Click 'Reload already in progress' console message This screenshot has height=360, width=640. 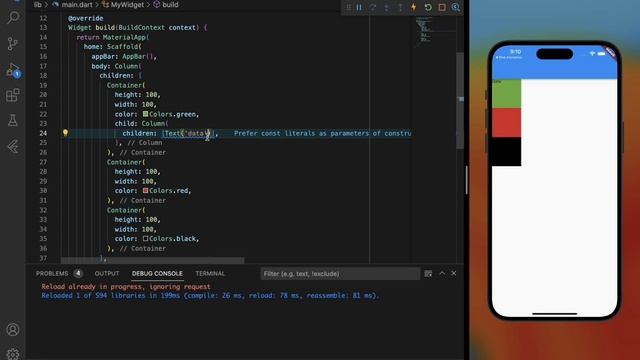click(x=126, y=287)
